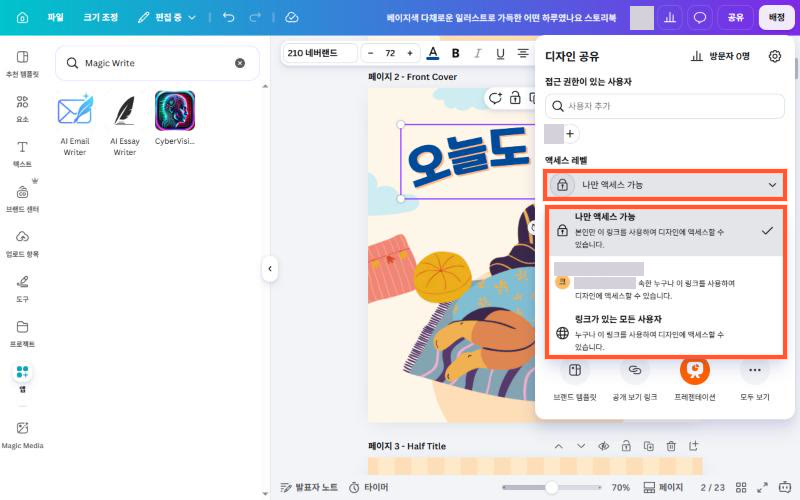
Task: Adjust the zoom slider
Action: coord(552,487)
